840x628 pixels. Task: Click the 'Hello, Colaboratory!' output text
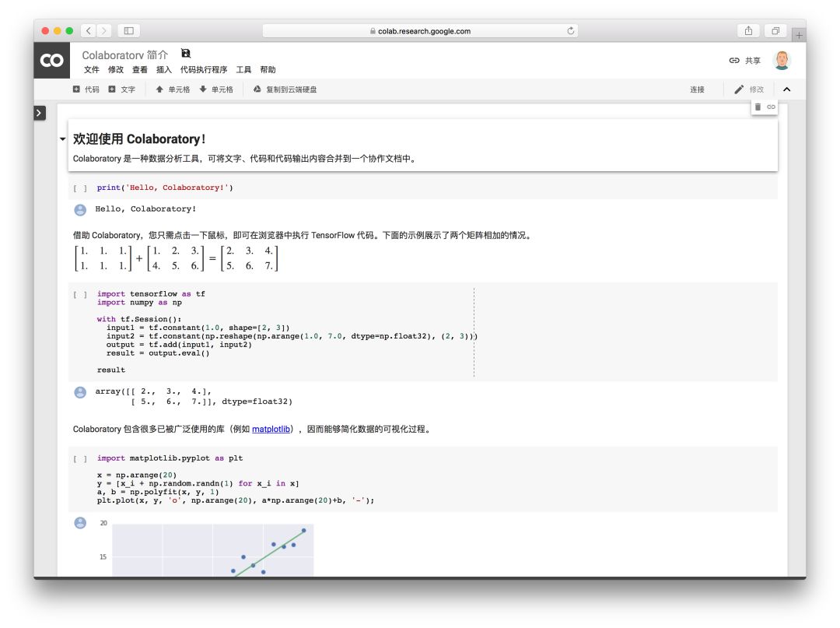pos(145,209)
